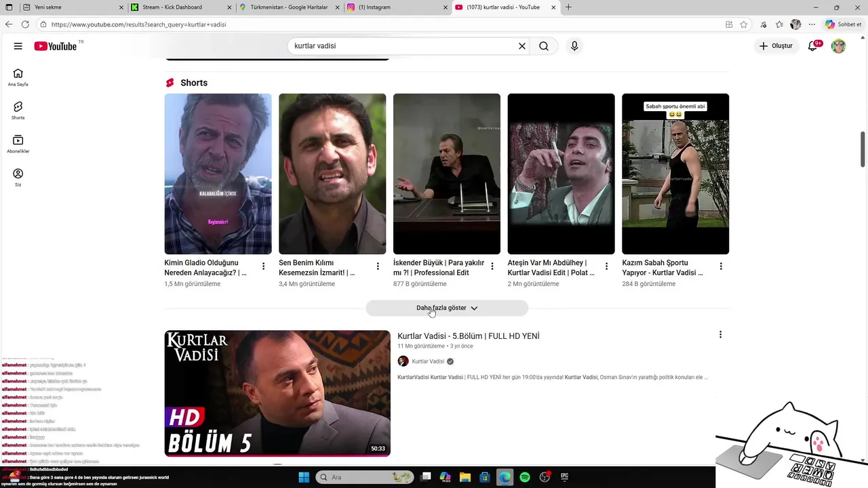Open Task View from the taskbar
The image size is (868, 488).
point(426,477)
